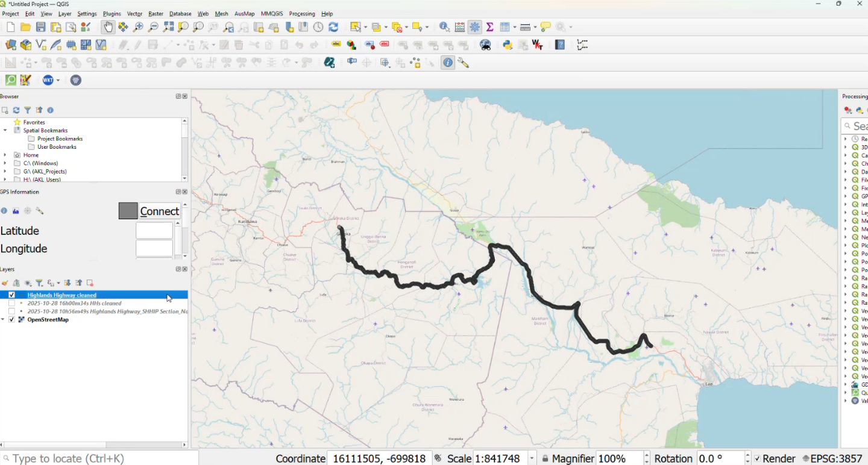Open the Vector menu
Image resolution: width=868 pixels, height=465 pixels.
click(x=135, y=14)
